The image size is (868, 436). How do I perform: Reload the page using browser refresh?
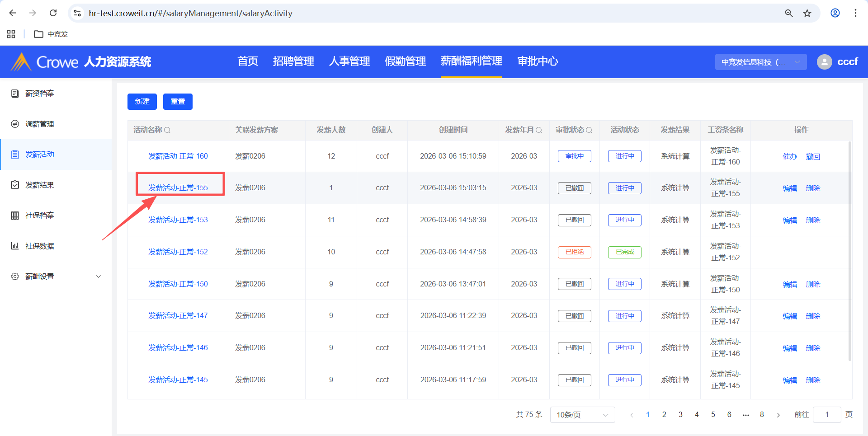pos(53,13)
